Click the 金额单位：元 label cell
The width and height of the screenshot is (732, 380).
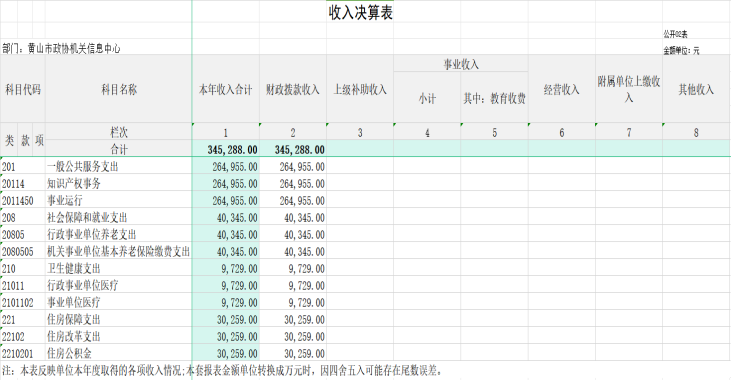point(682,50)
